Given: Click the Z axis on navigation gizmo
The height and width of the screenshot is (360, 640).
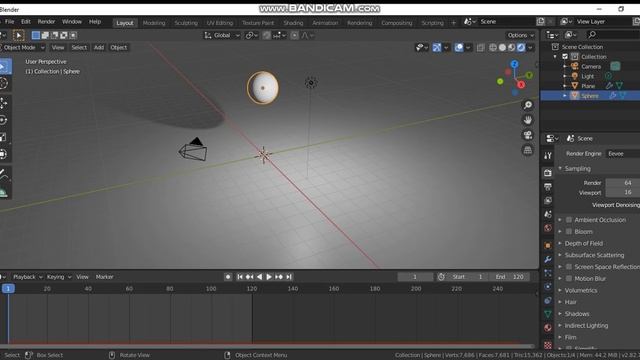Looking at the screenshot, I should (514, 64).
